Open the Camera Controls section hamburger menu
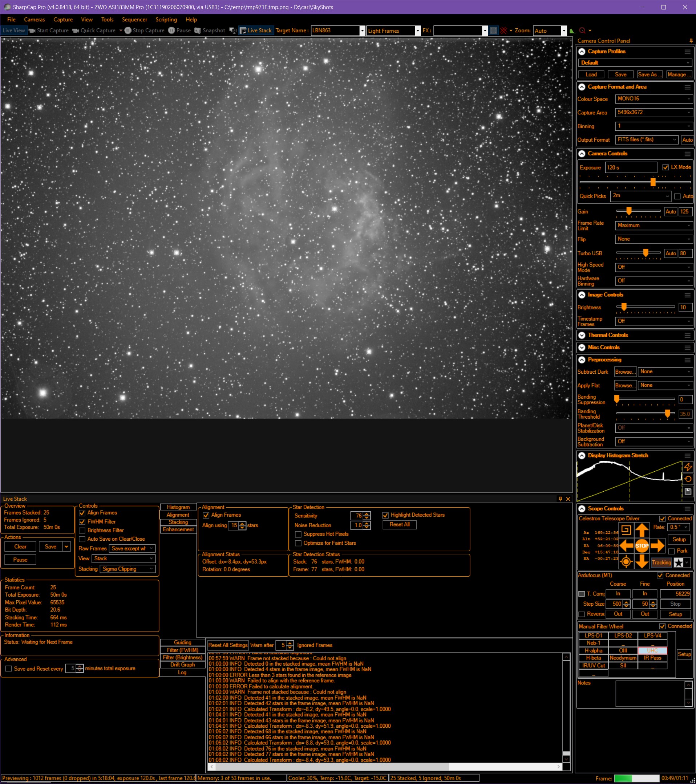This screenshot has width=696, height=784. pyautogui.click(x=688, y=154)
